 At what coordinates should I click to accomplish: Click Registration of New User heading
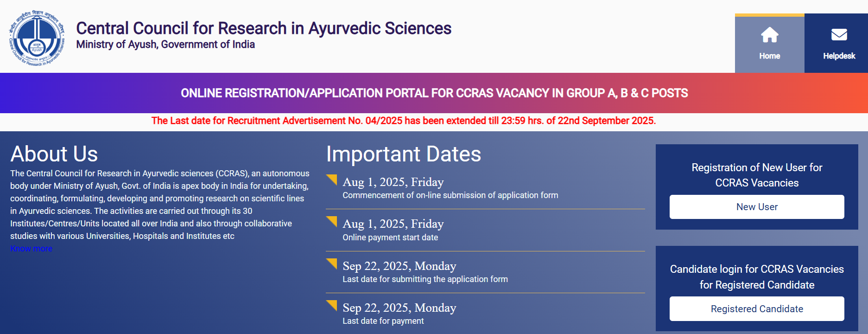click(757, 175)
